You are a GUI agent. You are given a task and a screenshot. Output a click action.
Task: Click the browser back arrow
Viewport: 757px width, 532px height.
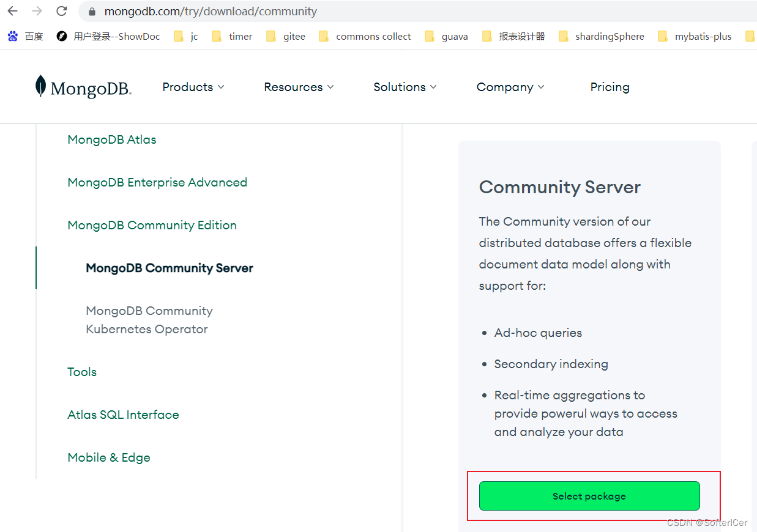tap(13, 11)
